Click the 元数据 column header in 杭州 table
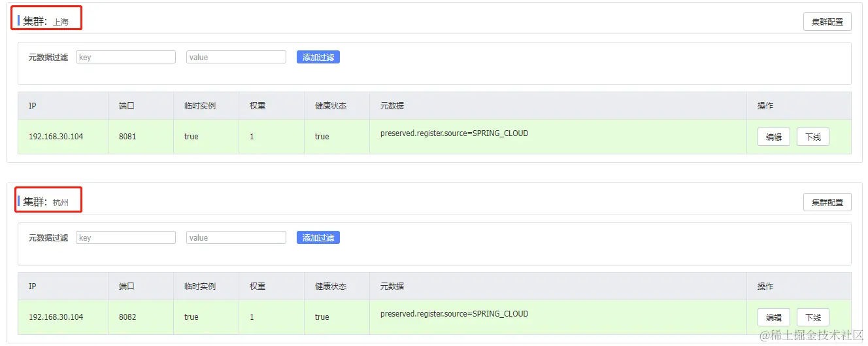Screen dimensions: 868x346 pyautogui.click(x=392, y=286)
